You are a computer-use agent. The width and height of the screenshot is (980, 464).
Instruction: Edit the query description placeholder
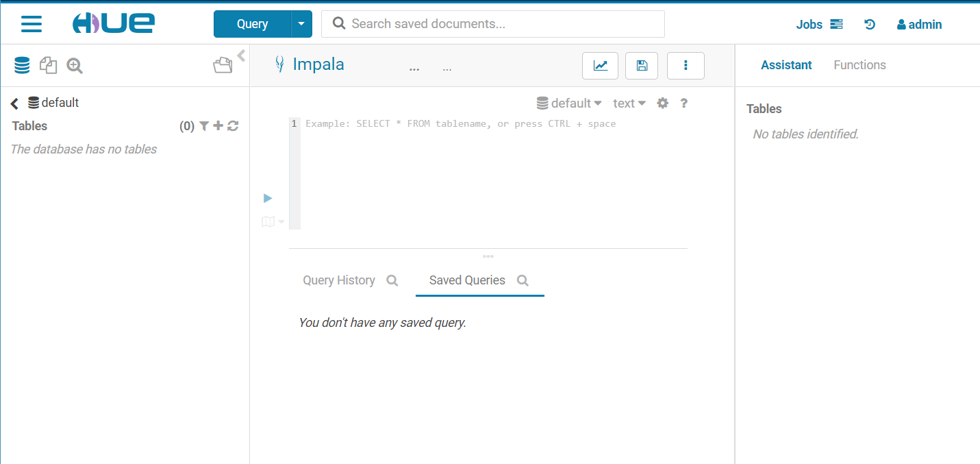447,68
